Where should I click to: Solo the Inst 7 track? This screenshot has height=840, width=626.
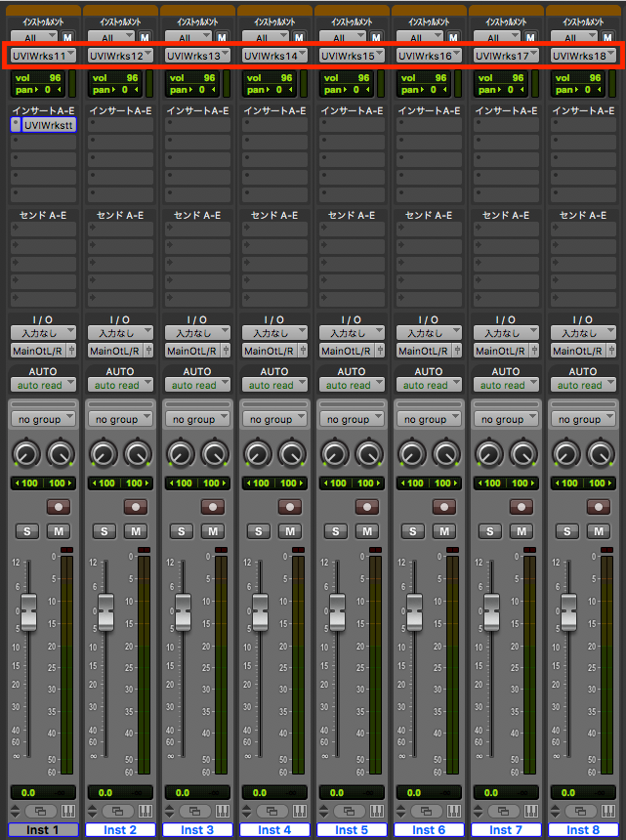(x=490, y=531)
